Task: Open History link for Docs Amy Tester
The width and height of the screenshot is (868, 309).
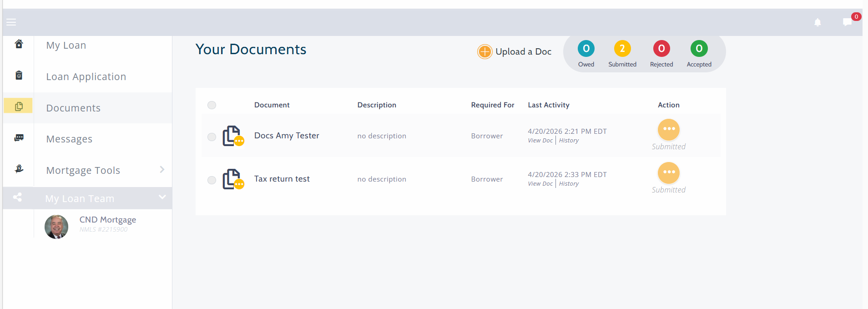Action: tap(569, 141)
